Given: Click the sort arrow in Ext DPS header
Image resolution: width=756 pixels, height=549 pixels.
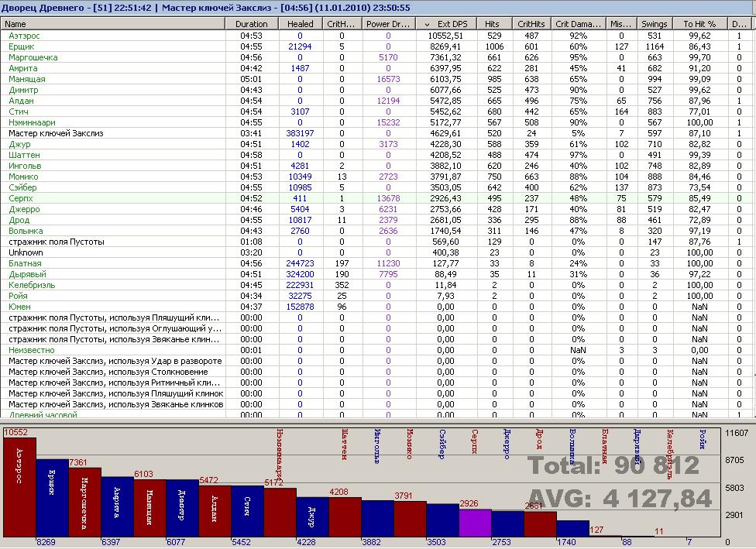Looking at the screenshot, I should click(x=427, y=24).
